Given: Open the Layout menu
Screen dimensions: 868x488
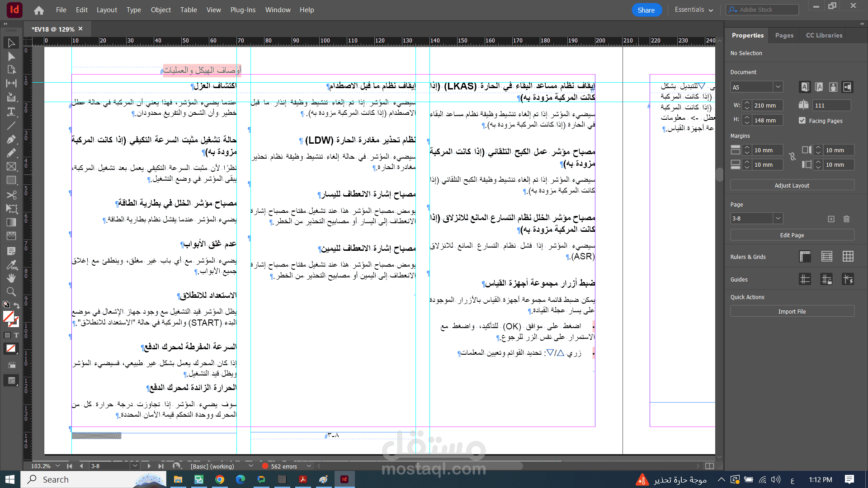Looking at the screenshot, I should pos(107,10).
